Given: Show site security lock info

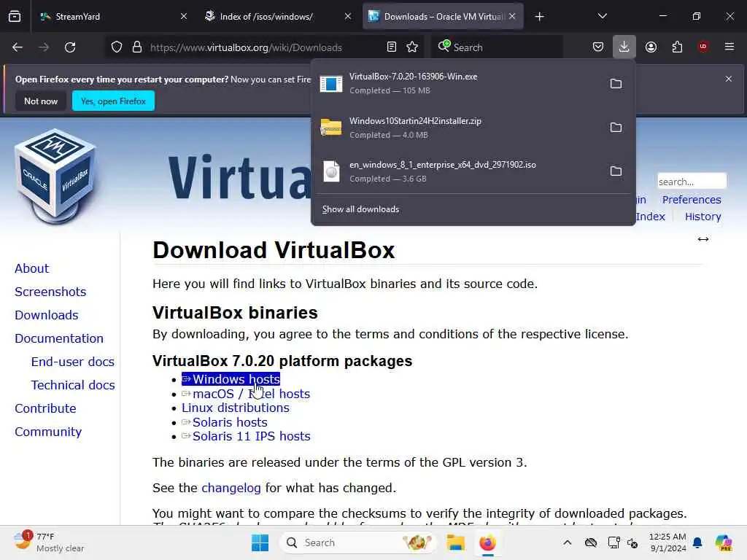Looking at the screenshot, I should point(137,47).
